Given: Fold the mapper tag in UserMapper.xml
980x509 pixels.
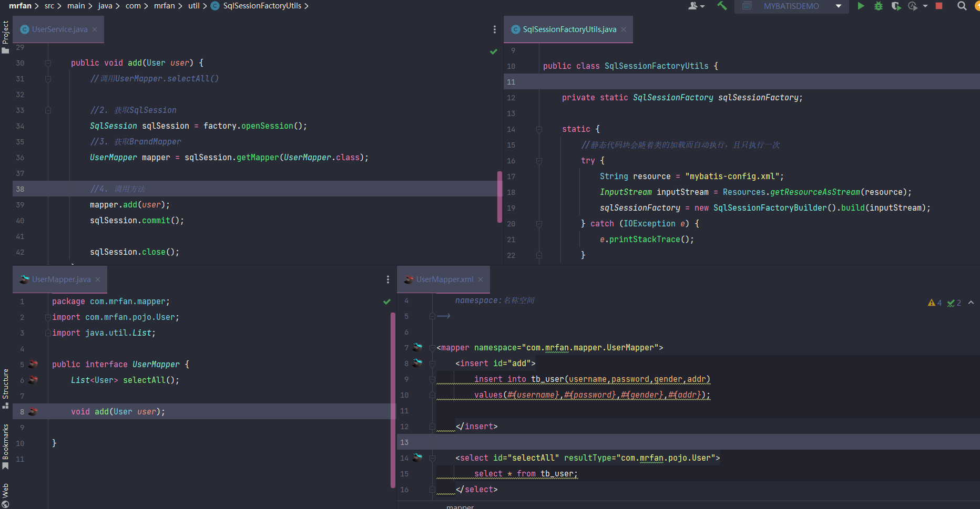Looking at the screenshot, I should tap(432, 348).
